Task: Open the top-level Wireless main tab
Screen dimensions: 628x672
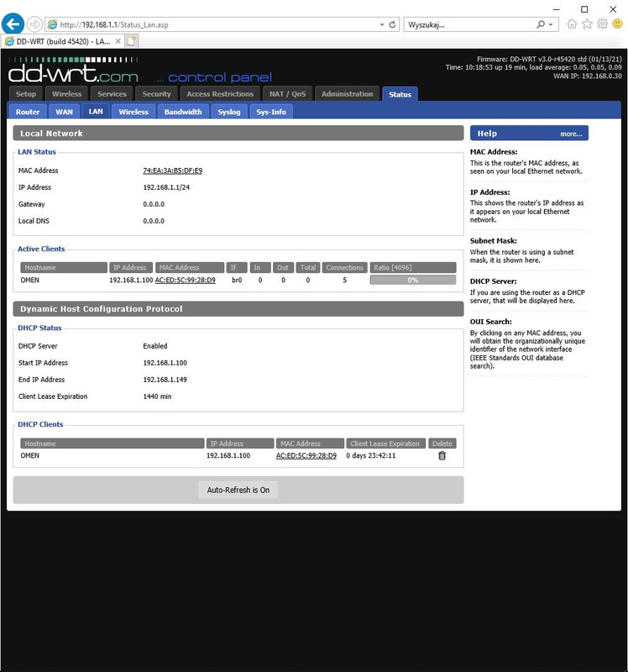Action: pos(67,94)
